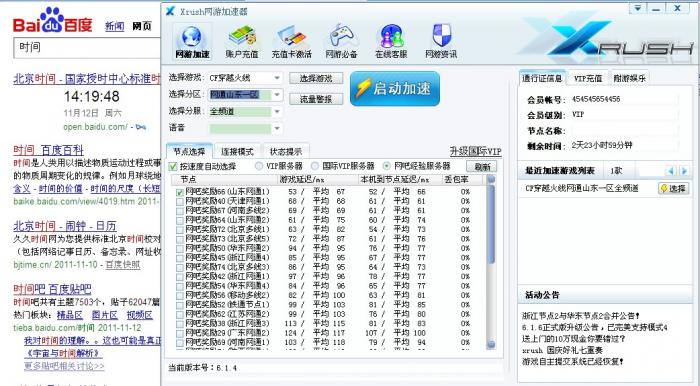Image resolution: width=700 pixels, height=386 pixels.
Task: Click node list scrollbar down arrow
Action: pos(491,344)
